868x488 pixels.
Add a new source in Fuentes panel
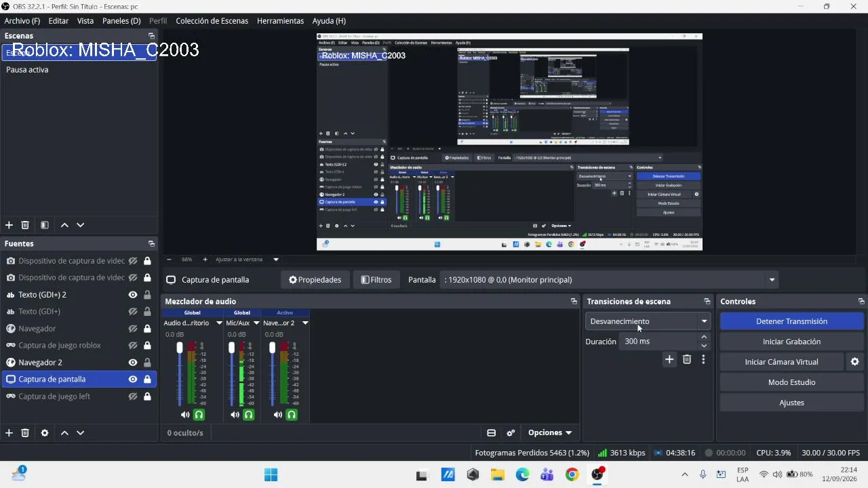tap(9, 433)
